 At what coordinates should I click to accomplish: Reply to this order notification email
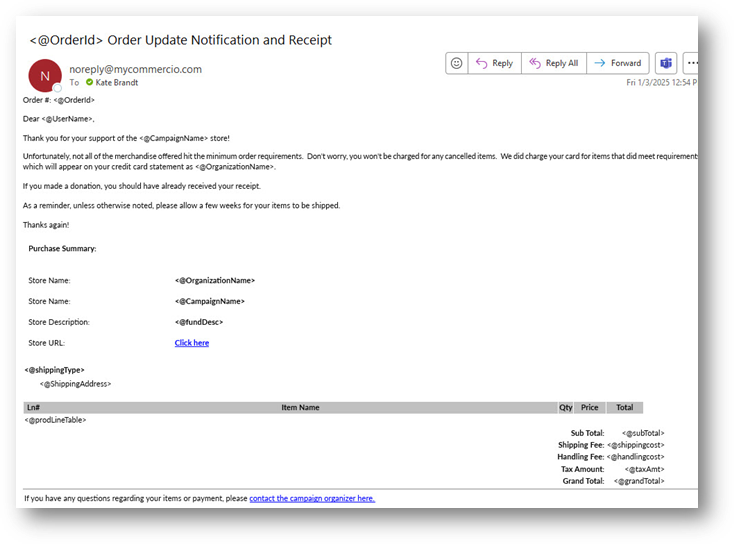[x=494, y=63]
